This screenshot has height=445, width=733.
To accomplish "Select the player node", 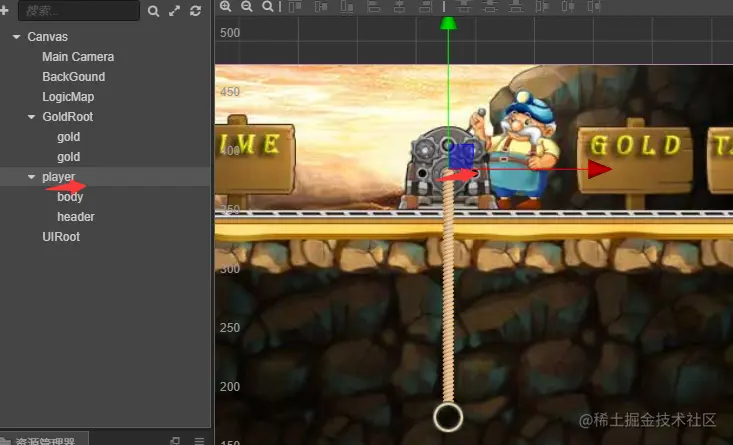I will coord(58,177).
